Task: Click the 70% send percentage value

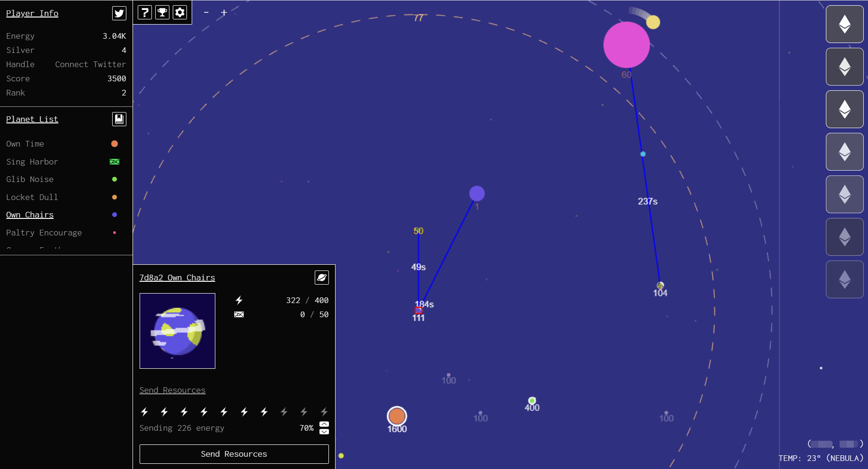Action: click(307, 428)
